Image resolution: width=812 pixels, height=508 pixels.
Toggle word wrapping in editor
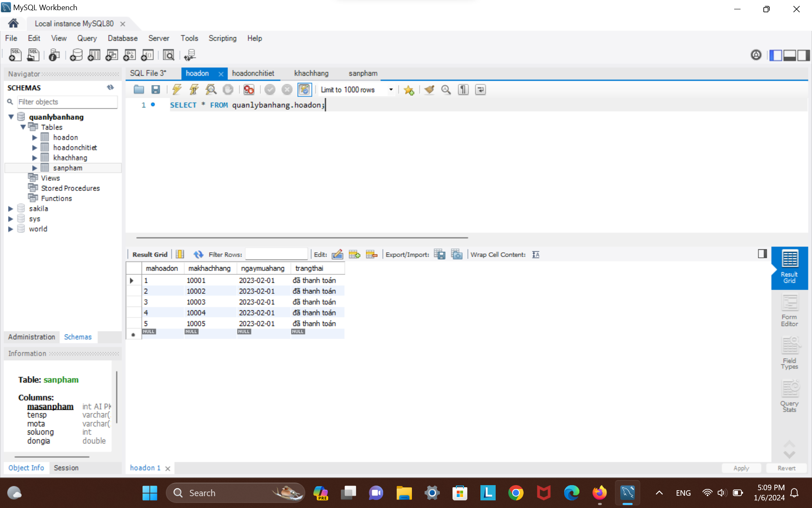[x=480, y=90]
